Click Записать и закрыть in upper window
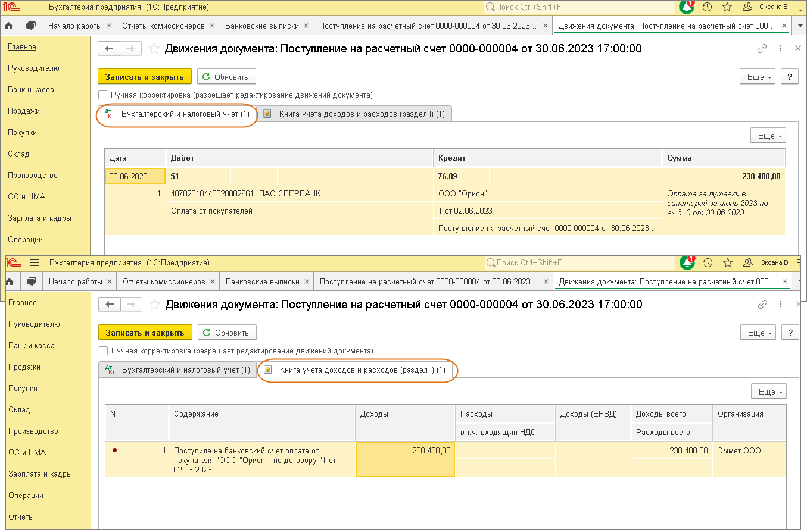 (x=145, y=77)
